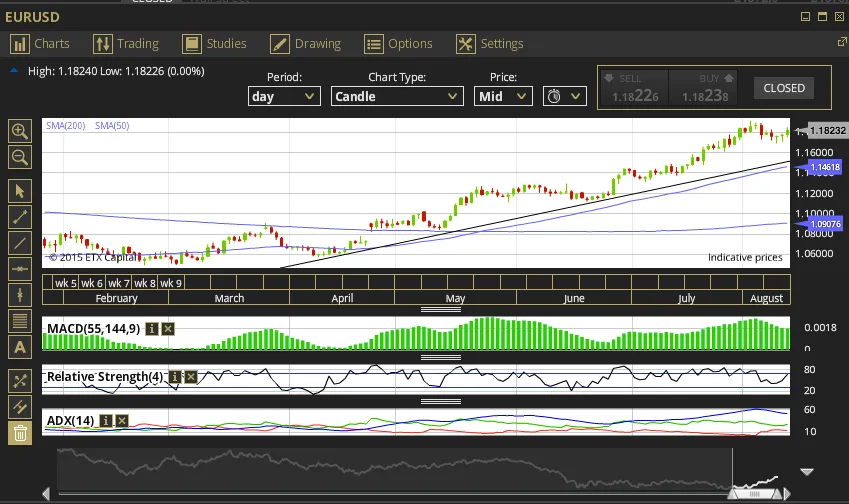
Task: Expand the arrow below the price scale
Action: (807, 472)
